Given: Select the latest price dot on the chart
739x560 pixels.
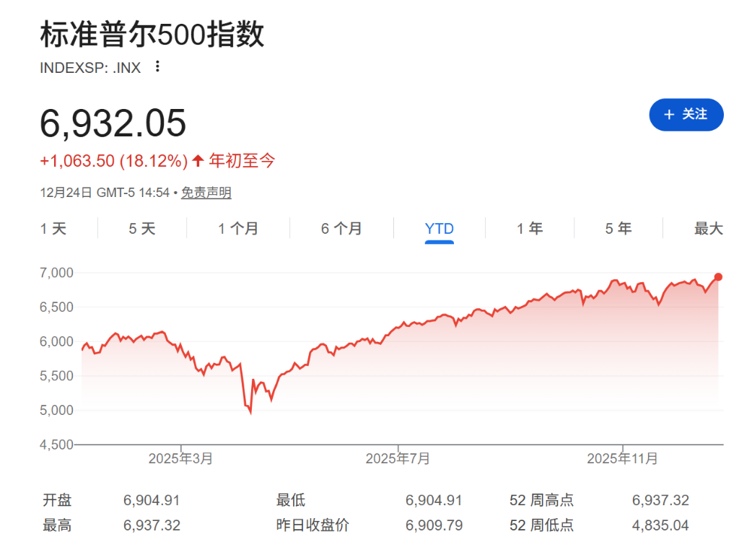Looking at the screenshot, I should 718,276.
